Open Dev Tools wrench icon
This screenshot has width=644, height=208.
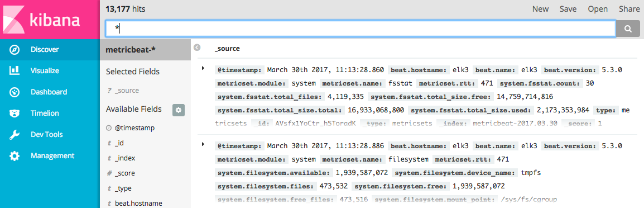point(15,135)
